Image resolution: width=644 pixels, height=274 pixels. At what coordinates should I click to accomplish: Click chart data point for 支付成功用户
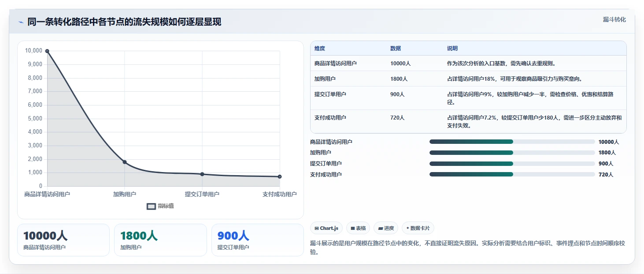tap(280, 176)
